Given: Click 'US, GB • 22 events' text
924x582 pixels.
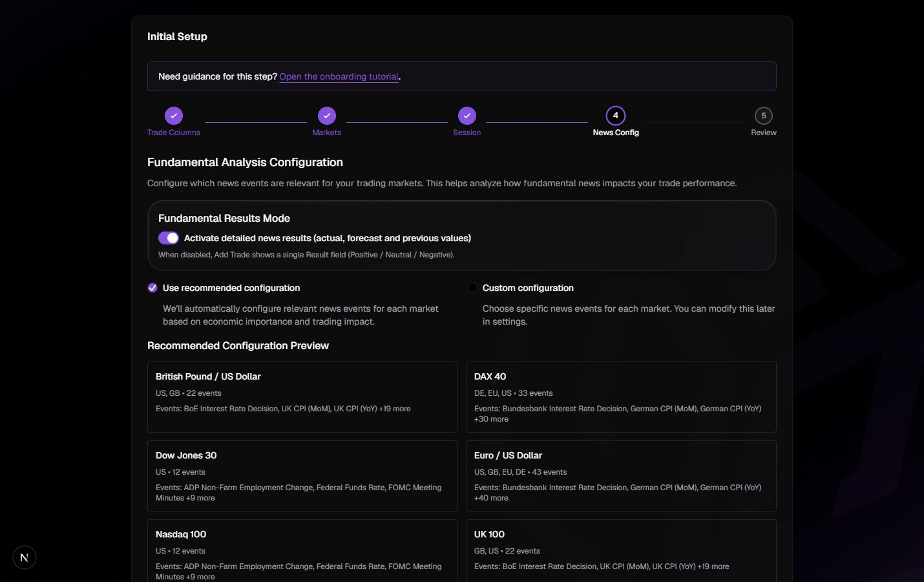Looking at the screenshot, I should 189,393.
